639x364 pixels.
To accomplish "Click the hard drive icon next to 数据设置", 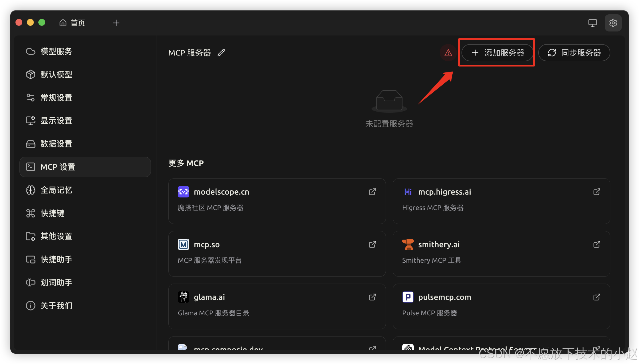I will pyautogui.click(x=31, y=144).
